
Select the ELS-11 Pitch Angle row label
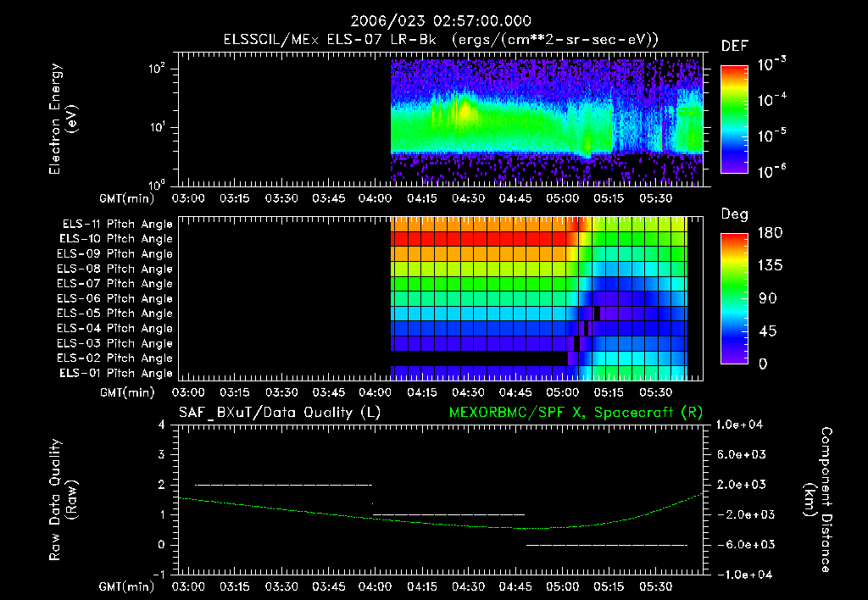(x=117, y=225)
